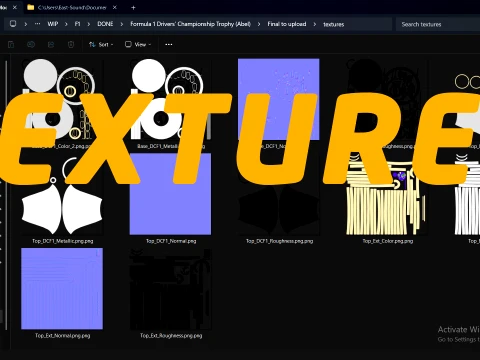Click the file name Top_DCF1_Normal.png

click(x=171, y=241)
